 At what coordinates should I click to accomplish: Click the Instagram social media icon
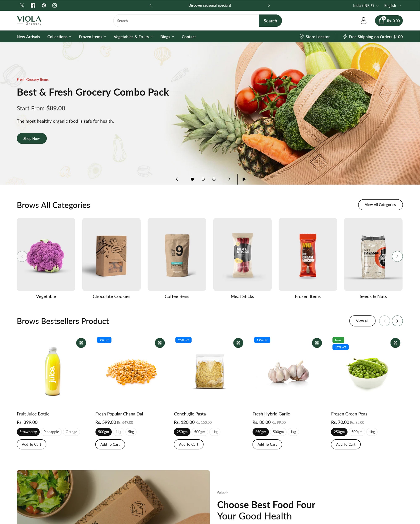tap(54, 5)
